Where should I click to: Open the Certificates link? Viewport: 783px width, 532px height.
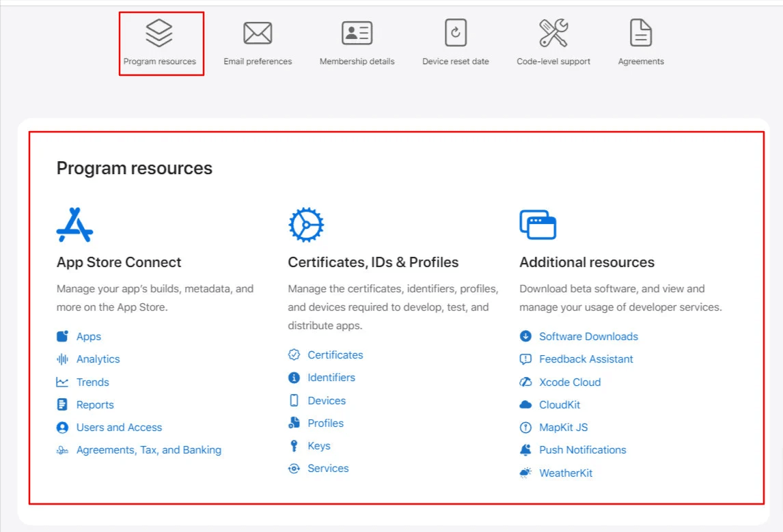pos(335,355)
